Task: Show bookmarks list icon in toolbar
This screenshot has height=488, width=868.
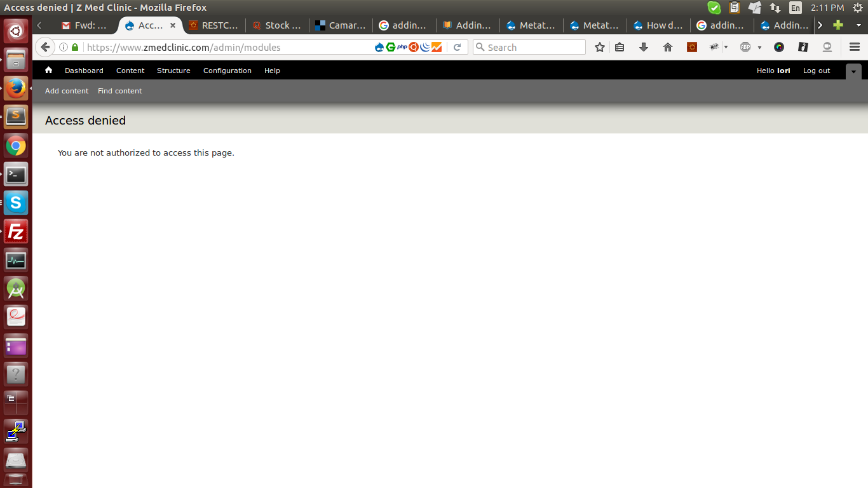Action: click(x=620, y=47)
